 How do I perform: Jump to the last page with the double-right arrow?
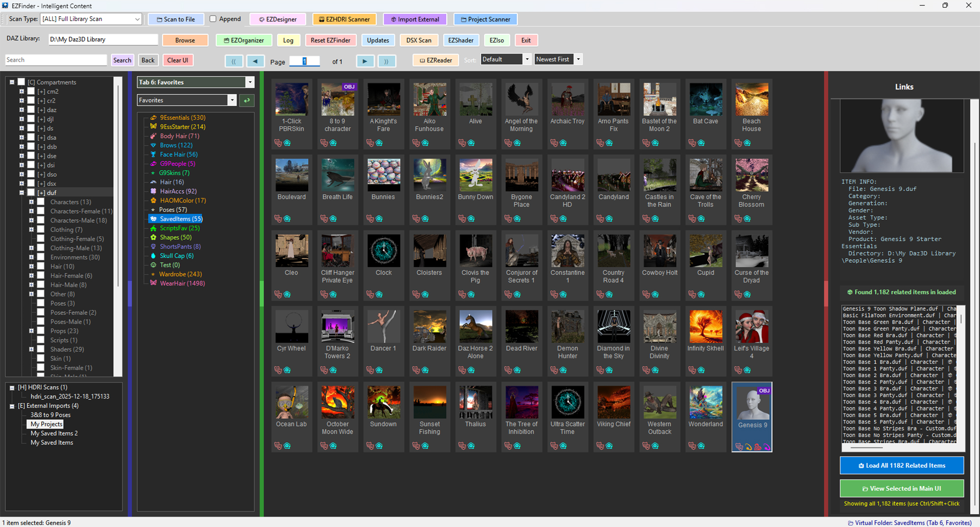tap(387, 61)
